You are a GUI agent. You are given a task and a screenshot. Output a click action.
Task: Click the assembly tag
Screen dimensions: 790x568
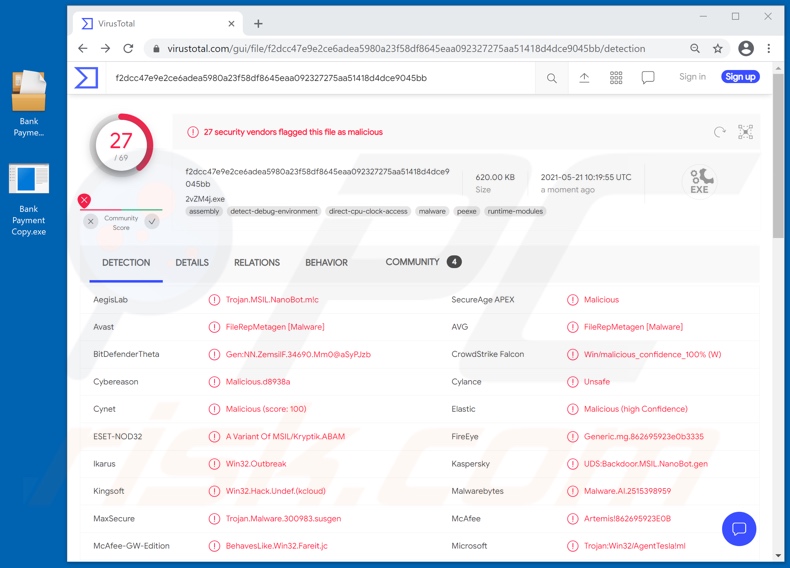[x=204, y=211]
